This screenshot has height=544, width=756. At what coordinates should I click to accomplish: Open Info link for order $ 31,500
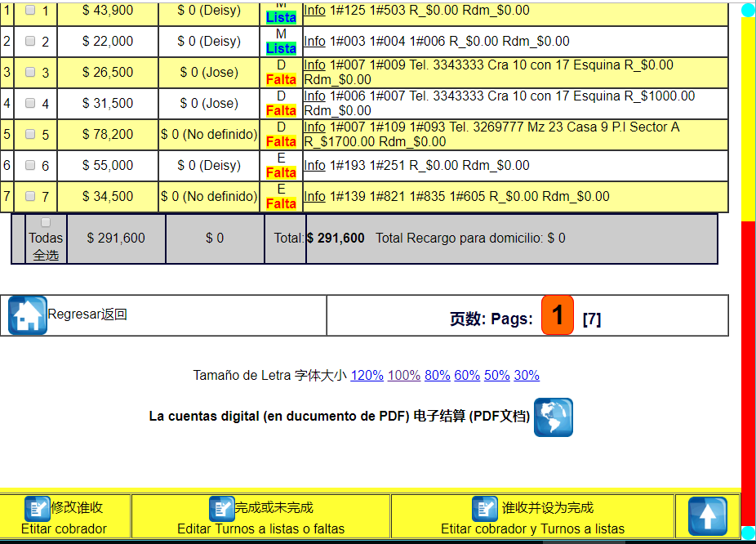pos(314,96)
